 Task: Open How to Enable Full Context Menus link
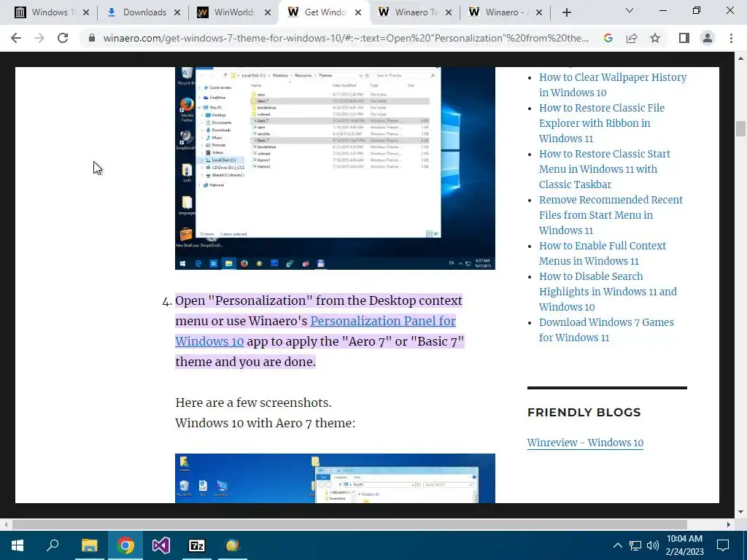(603, 253)
